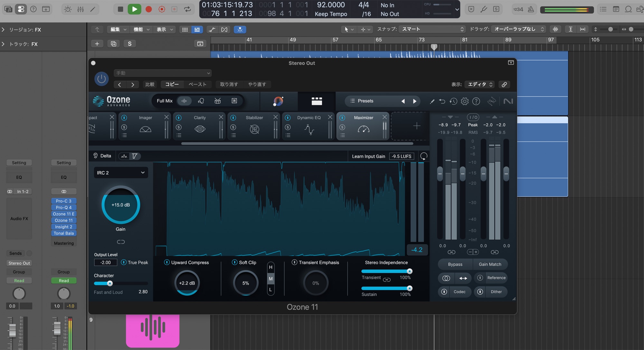Select the Dynamic EQ module icon

coord(309,129)
